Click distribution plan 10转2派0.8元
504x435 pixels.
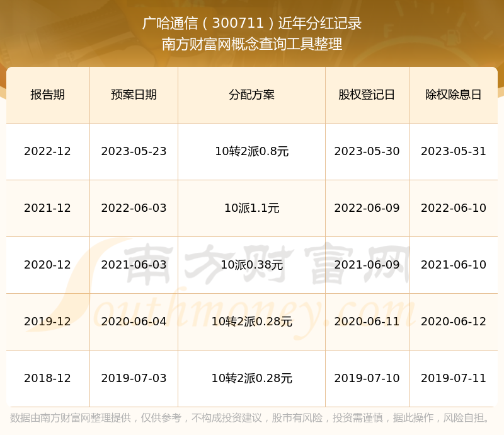tap(251, 151)
